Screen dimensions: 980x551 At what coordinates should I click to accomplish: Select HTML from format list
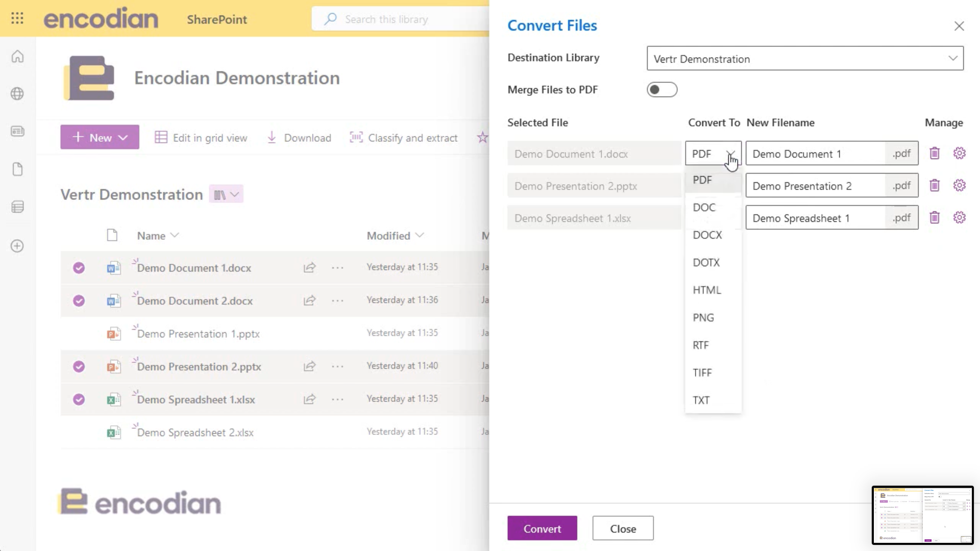point(713,290)
